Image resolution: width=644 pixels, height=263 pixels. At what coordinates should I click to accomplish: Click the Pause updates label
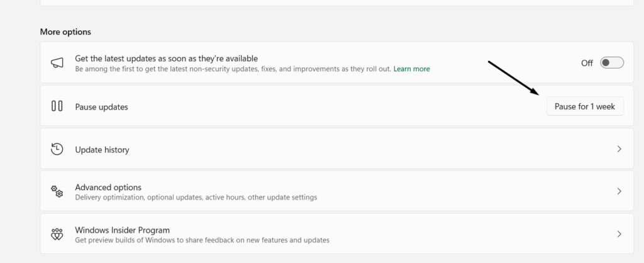click(101, 107)
